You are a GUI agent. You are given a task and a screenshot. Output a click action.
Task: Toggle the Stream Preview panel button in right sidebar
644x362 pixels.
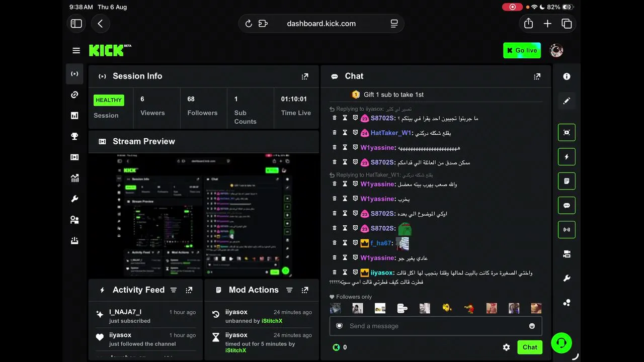point(567,132)
